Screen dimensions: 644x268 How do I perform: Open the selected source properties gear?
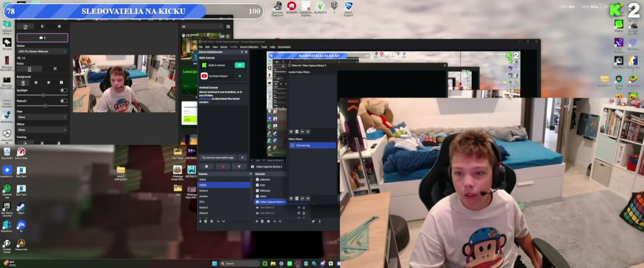[x=268, y=221]
